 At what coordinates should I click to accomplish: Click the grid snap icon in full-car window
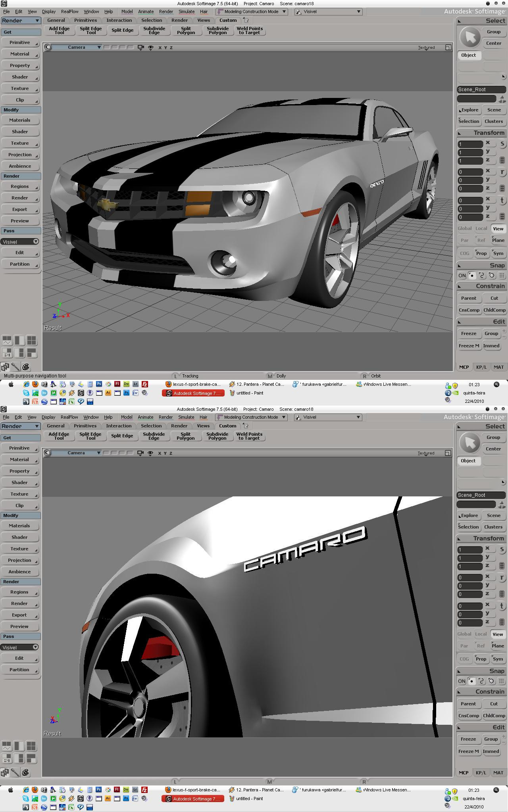[502, 275]
